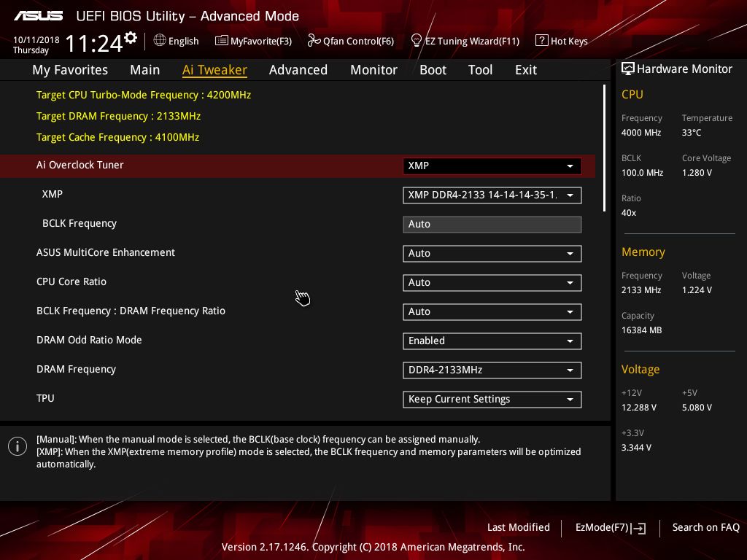The height and width of the screenshot is (560, 747).
Task: Expand the DRAM Frequency dropdown
Action: click(492, 370)
